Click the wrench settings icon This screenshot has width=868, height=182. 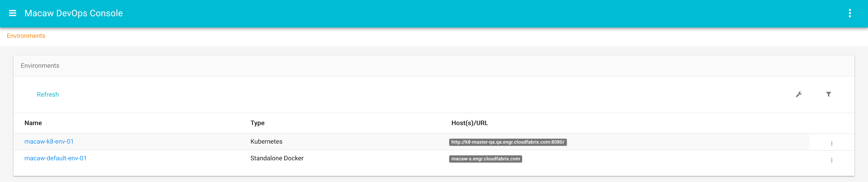[x=799, y=94]
